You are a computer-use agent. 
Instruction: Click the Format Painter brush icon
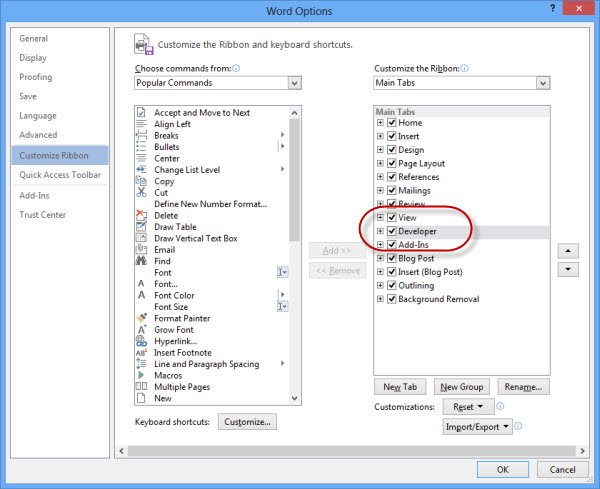tap(141, 318)
